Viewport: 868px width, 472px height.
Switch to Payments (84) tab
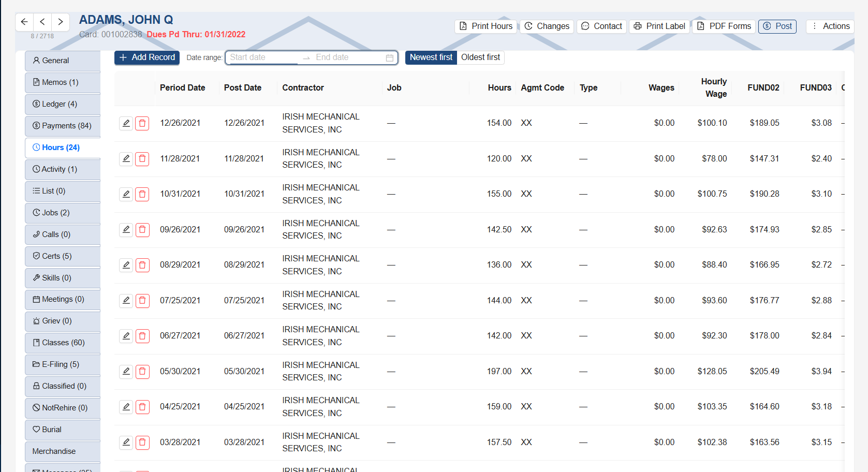[63, 126]
